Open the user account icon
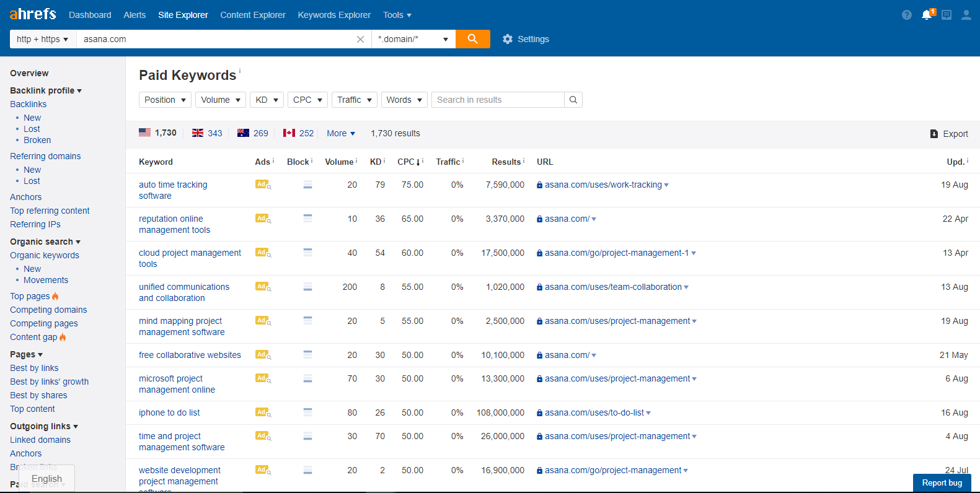The width and height of the screenshot is (980, 493). point(966,15)
